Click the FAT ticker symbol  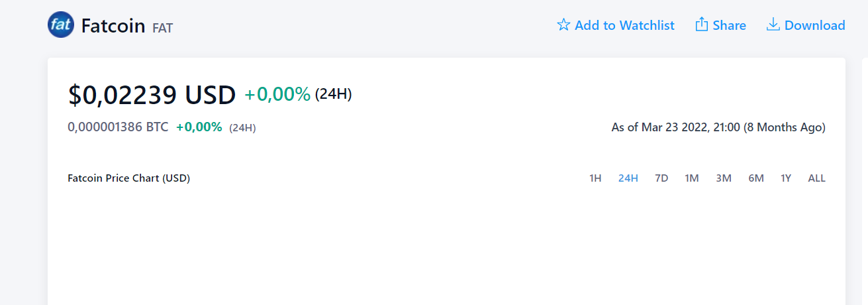pos(162,28)
